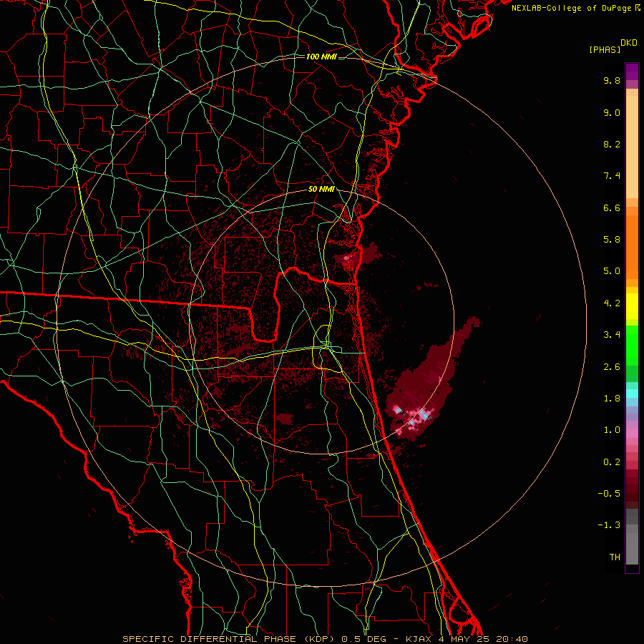Click the pink segment of the color bar
The height and width of the screenshot is (644, 644).
point(632,434)
